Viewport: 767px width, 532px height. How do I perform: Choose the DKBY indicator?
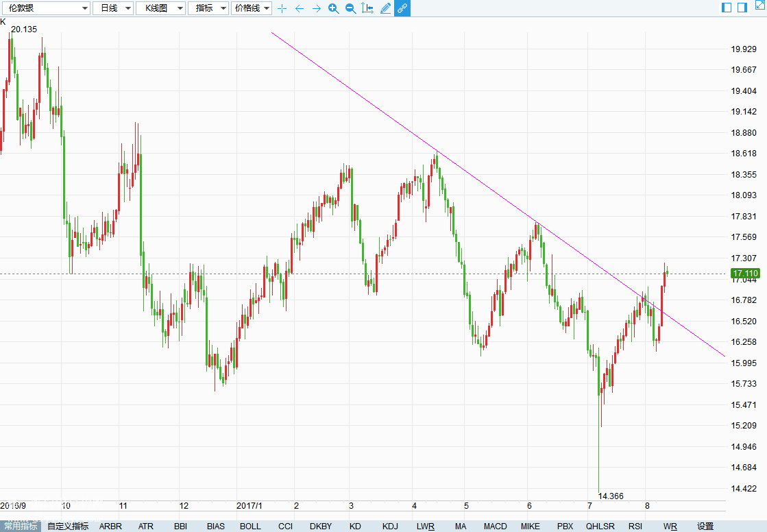tap(320, 527)
